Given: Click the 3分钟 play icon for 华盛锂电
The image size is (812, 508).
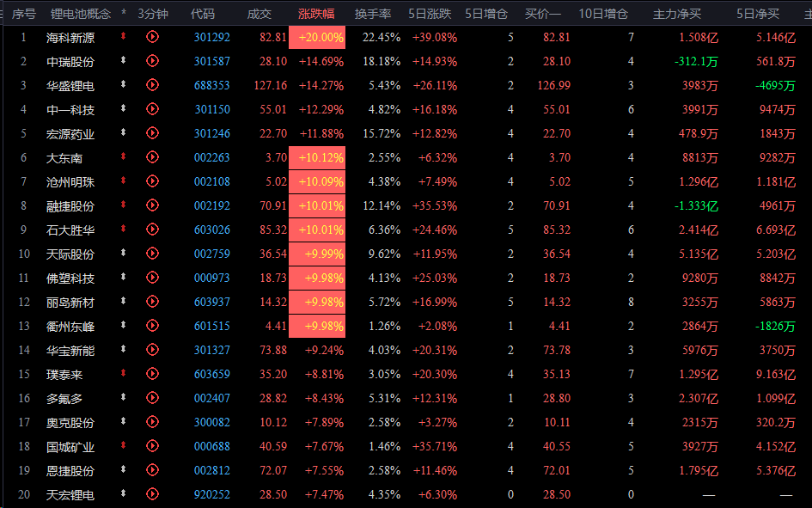Looking at the screenshot, I should tap(152, 85).
